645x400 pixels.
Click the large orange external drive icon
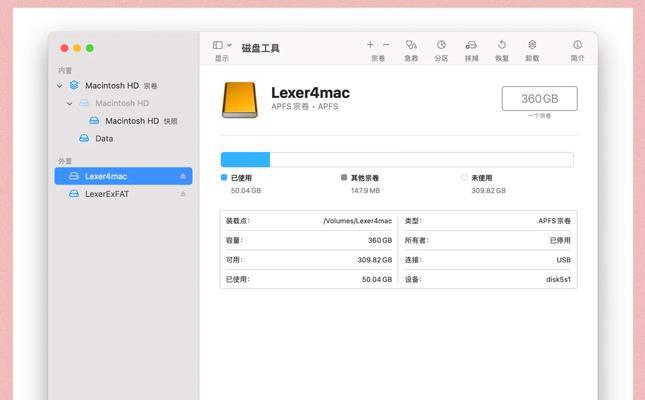tap(240, 100)
